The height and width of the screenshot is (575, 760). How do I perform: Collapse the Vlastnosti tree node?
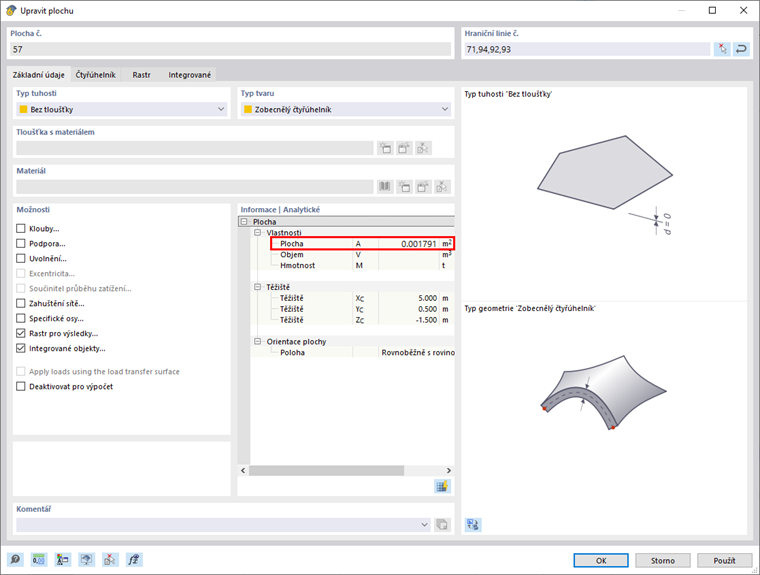click(258, 233)
